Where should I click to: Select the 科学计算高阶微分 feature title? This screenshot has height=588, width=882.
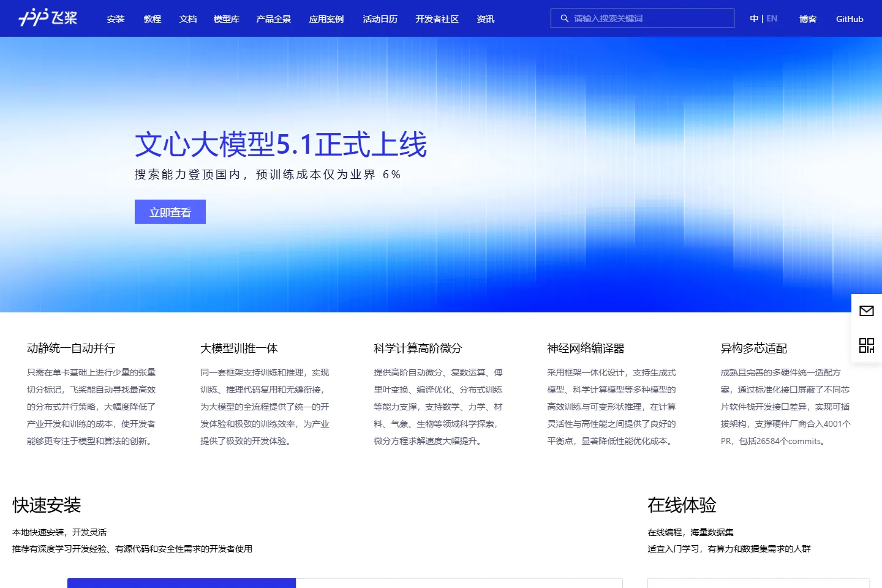(x=418, y=348)
